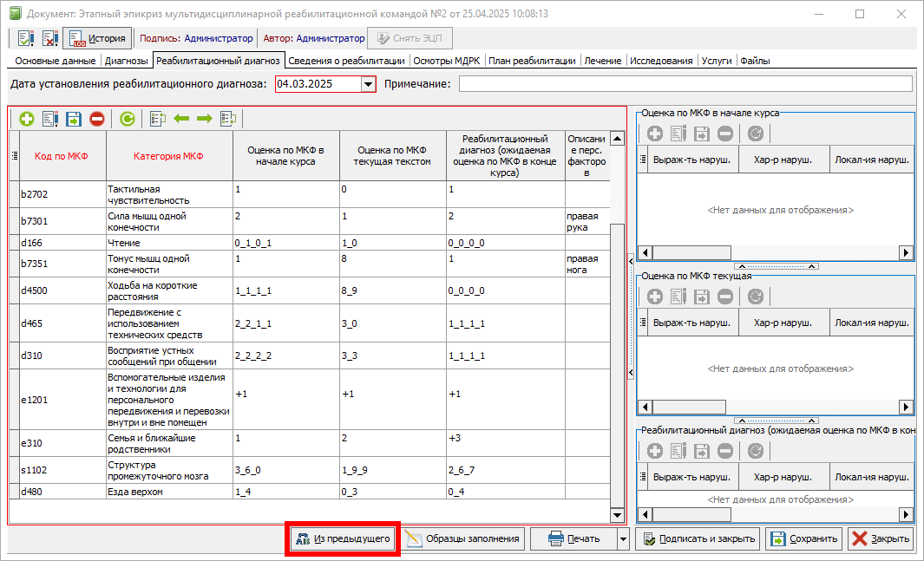924x561 pixels.
Task: Select the b2702 row code cell
Action: click(62, 194)
